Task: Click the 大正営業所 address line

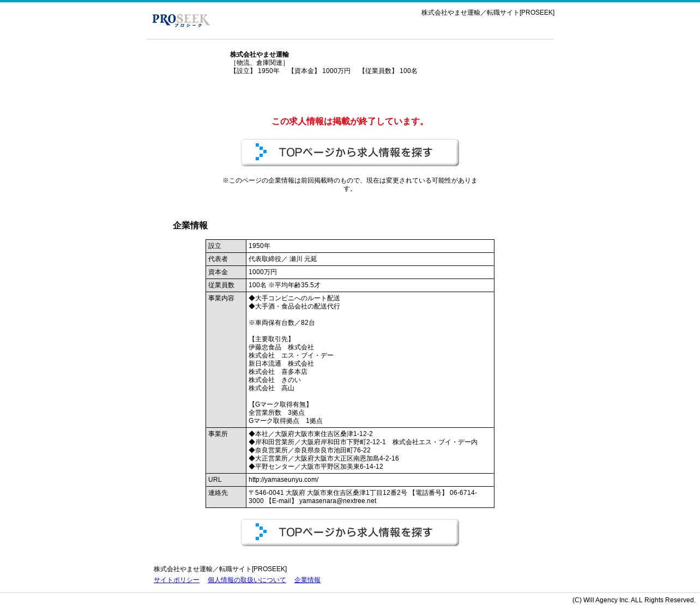Action: [x=324, y=458]
